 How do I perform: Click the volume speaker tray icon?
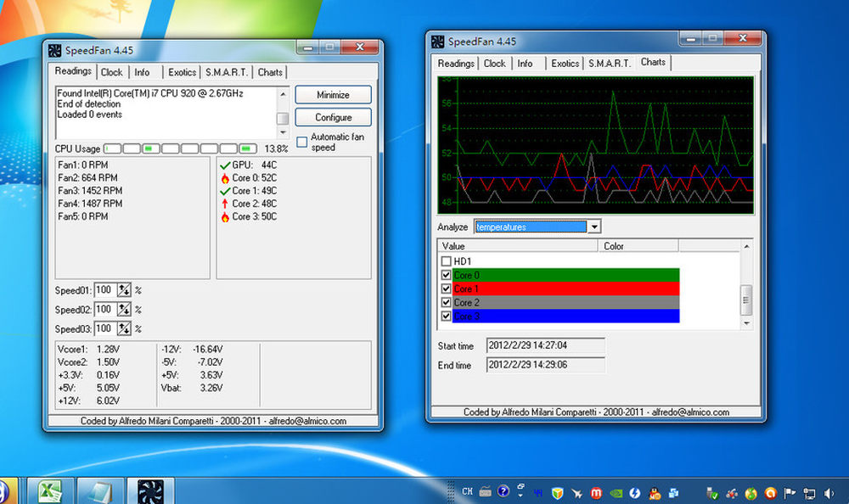829,493
